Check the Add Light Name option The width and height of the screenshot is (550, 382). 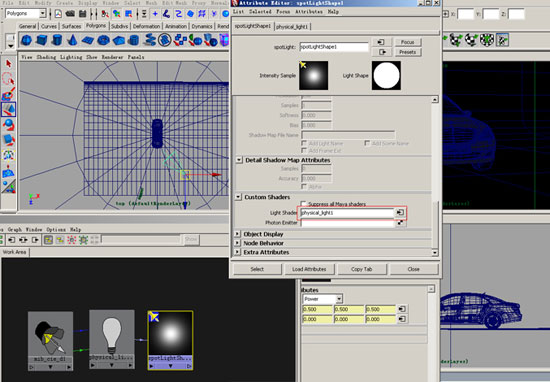coord(304,143)
